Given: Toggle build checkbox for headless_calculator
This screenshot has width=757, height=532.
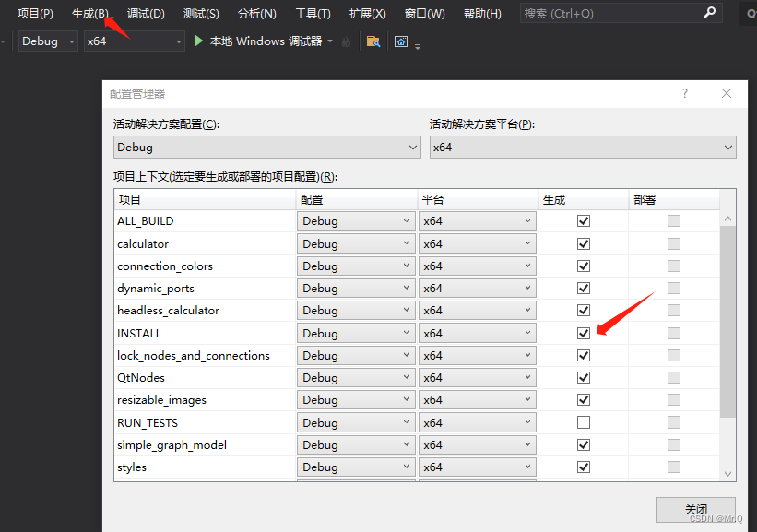Looking at the screenshot, I should pos(584,311).
